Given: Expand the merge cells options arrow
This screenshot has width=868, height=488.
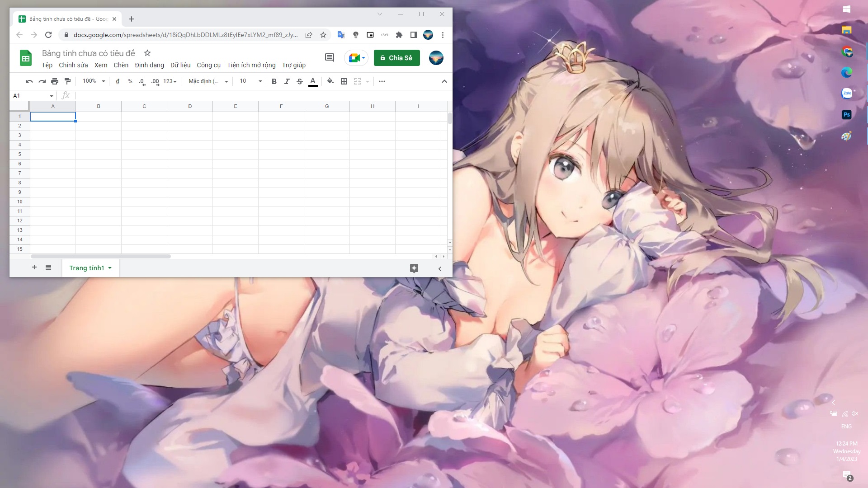Looking at the screenshot, I should coord(368,82).
